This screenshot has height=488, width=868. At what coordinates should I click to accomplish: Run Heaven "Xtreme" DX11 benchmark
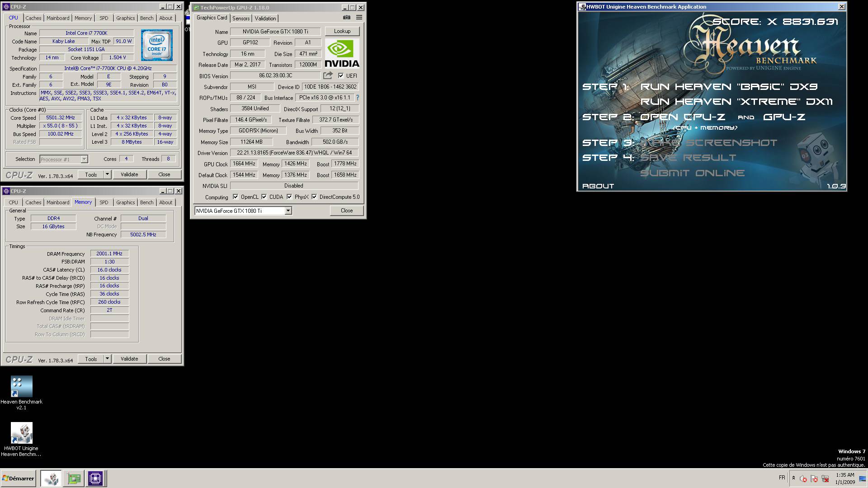736,102
